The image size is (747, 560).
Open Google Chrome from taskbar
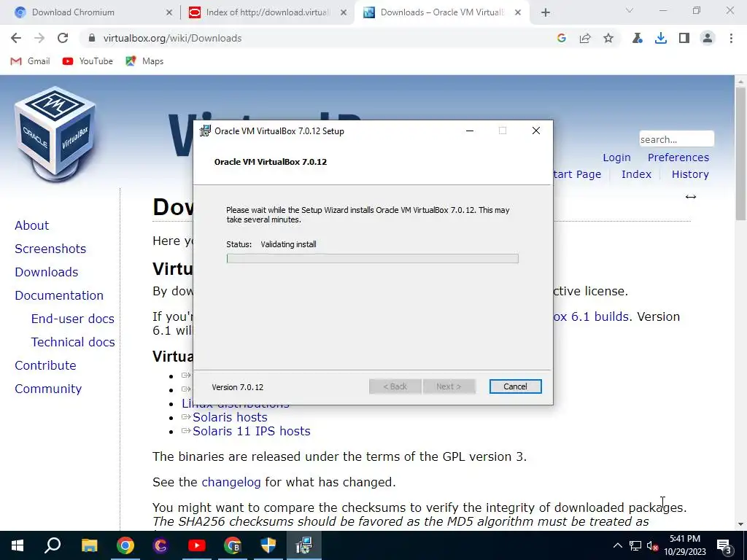[125, 545]
